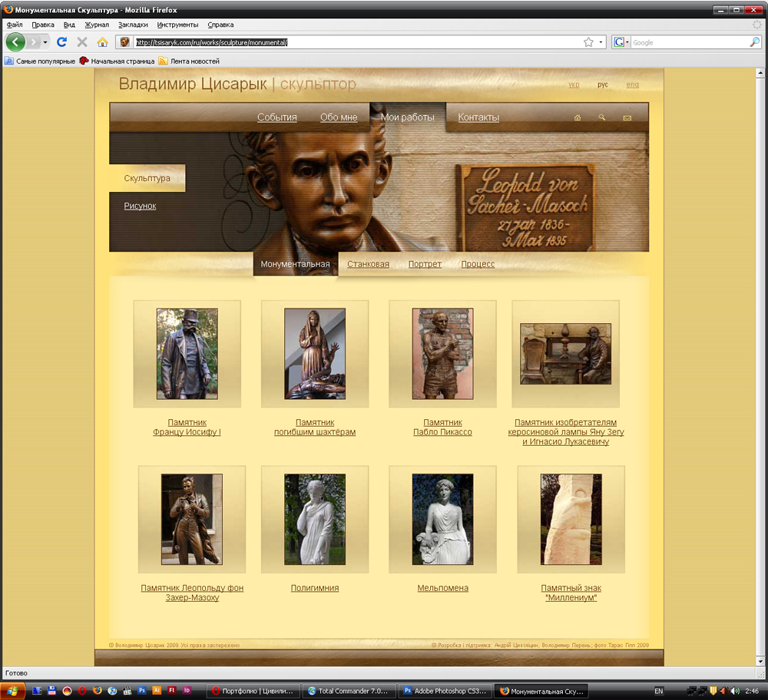
Task: Open the Обо мне nav link
Action: tap(339, 117)
